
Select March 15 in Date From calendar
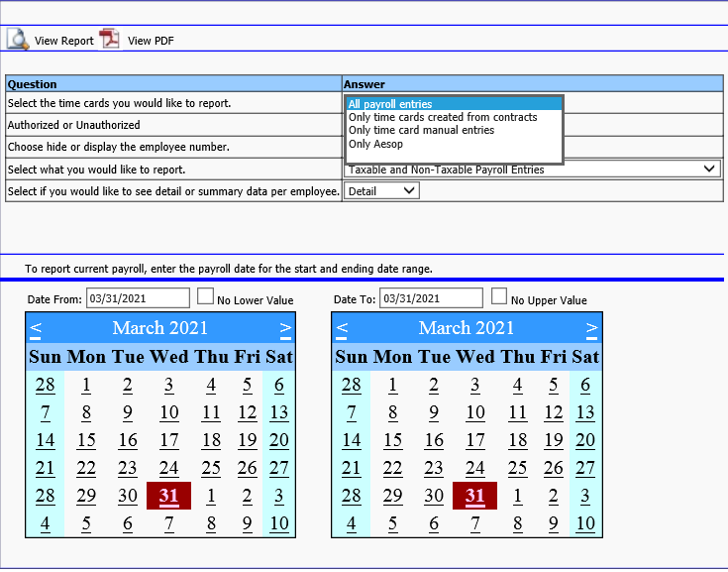point(86,440)
